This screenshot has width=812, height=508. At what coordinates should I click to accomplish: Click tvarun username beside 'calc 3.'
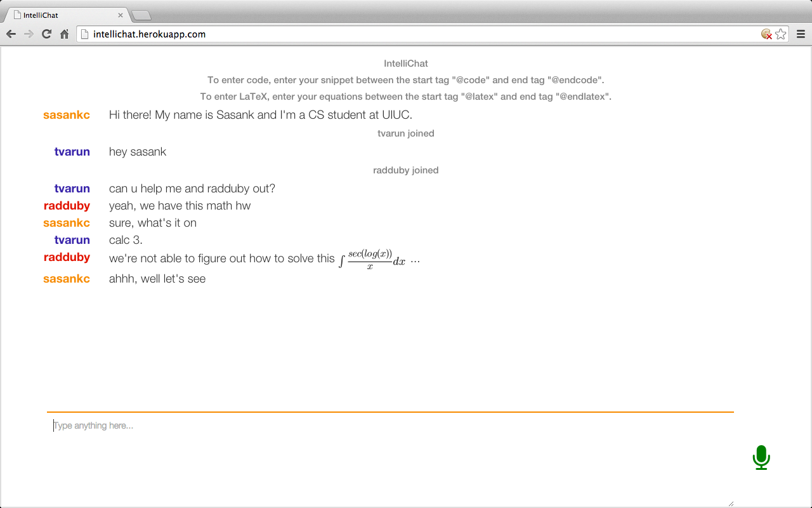coord(72,240)
